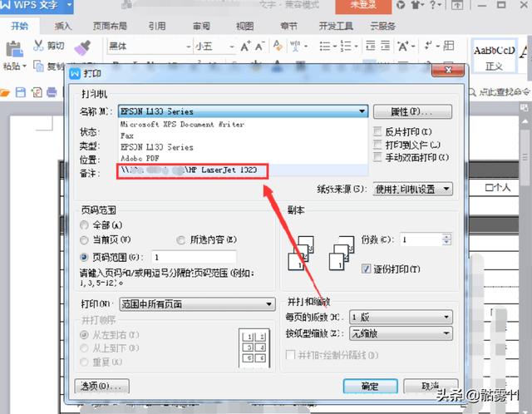Click the Clear formatting eraser icon
Viewport: 532px width, 414px height.
click(x=278, y=46)
